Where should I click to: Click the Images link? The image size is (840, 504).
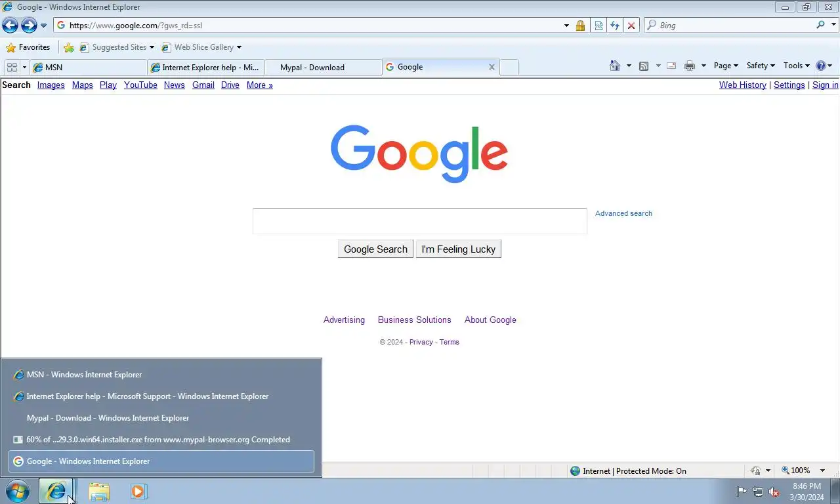tap(51, 85)
